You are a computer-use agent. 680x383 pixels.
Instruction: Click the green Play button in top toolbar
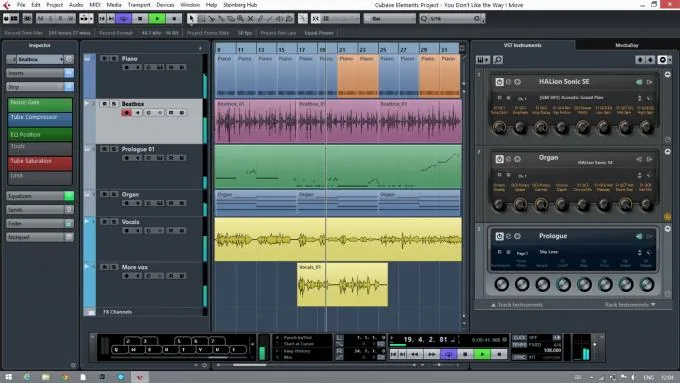point(157,19)
